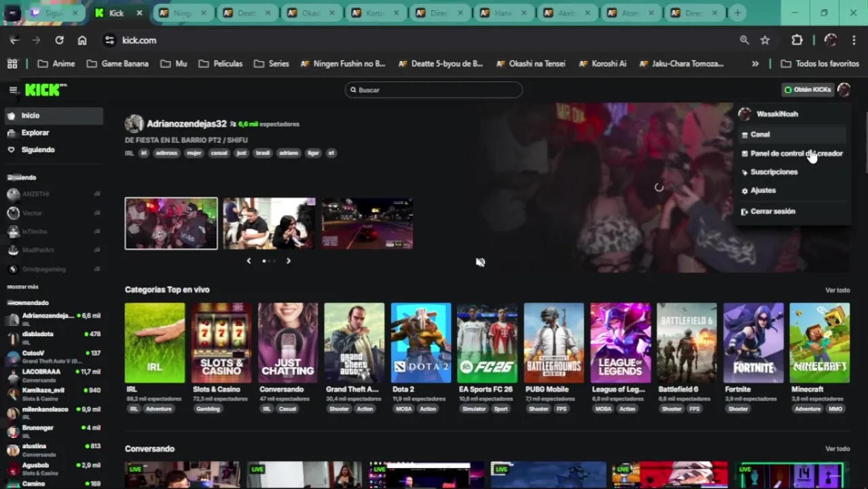The width and height of the screenshot is (868, 489).
Task: Open diabladota in recommended channels
Action: coord(54,337)
